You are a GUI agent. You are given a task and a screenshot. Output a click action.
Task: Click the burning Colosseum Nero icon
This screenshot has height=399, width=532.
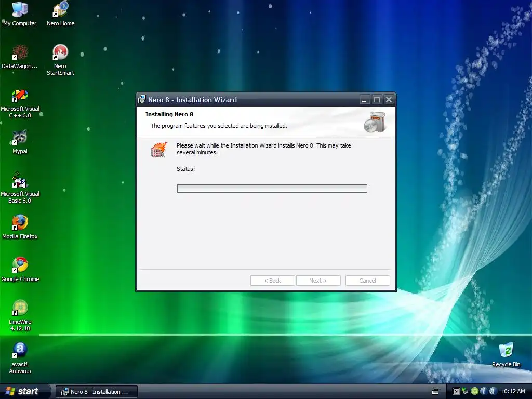159,150
